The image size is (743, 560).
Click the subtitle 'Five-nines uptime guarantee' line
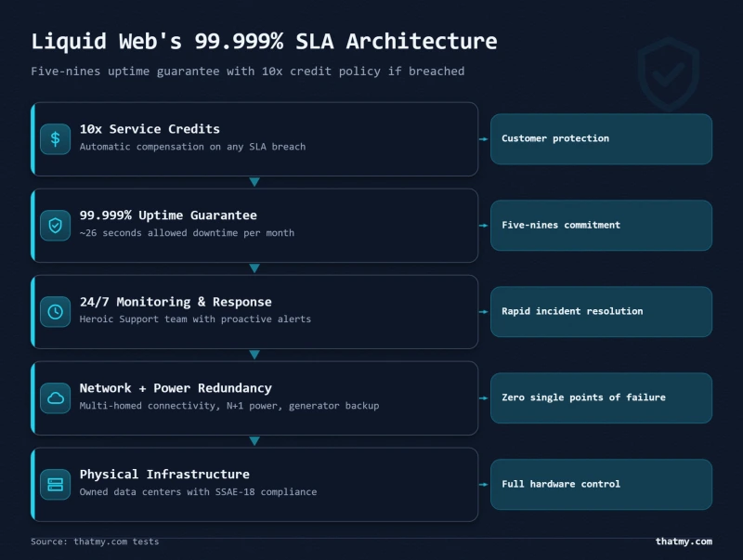(247, 72)
